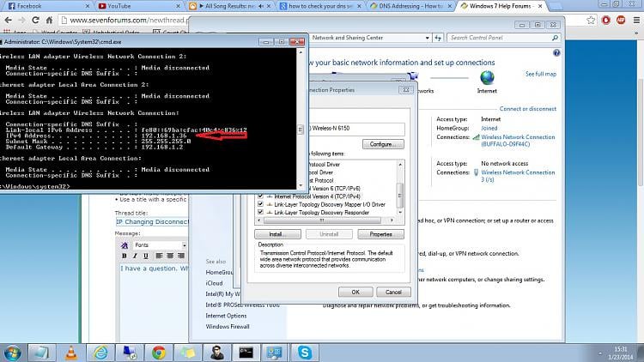Click the Command Prompt vertical scrollbar thumb

(301, 129)
